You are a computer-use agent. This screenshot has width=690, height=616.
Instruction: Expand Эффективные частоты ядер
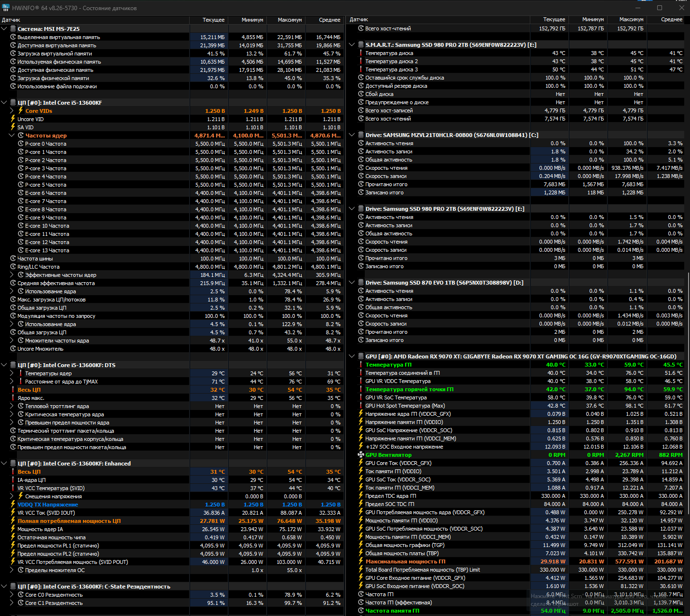(x=12, y=275)
